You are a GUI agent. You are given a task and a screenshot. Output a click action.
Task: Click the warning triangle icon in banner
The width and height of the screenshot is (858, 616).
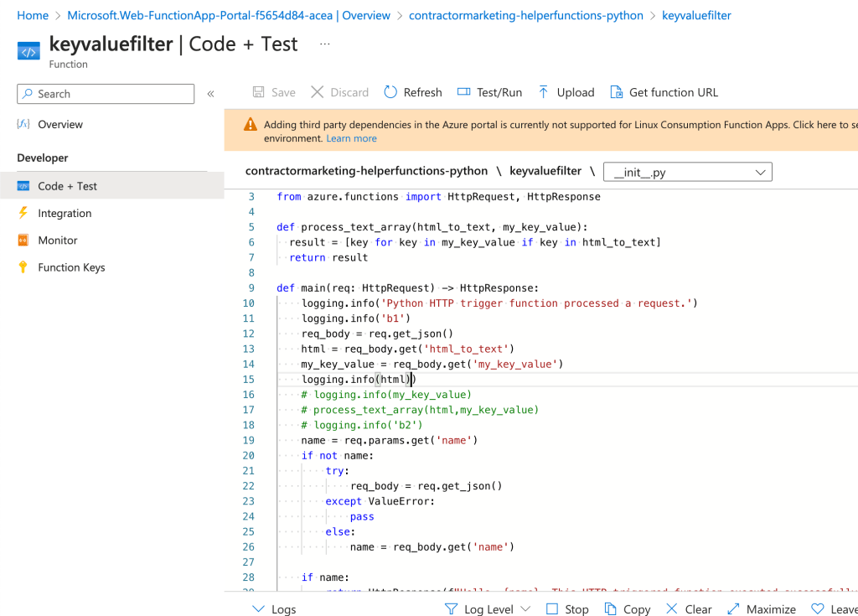coord(250,124)
